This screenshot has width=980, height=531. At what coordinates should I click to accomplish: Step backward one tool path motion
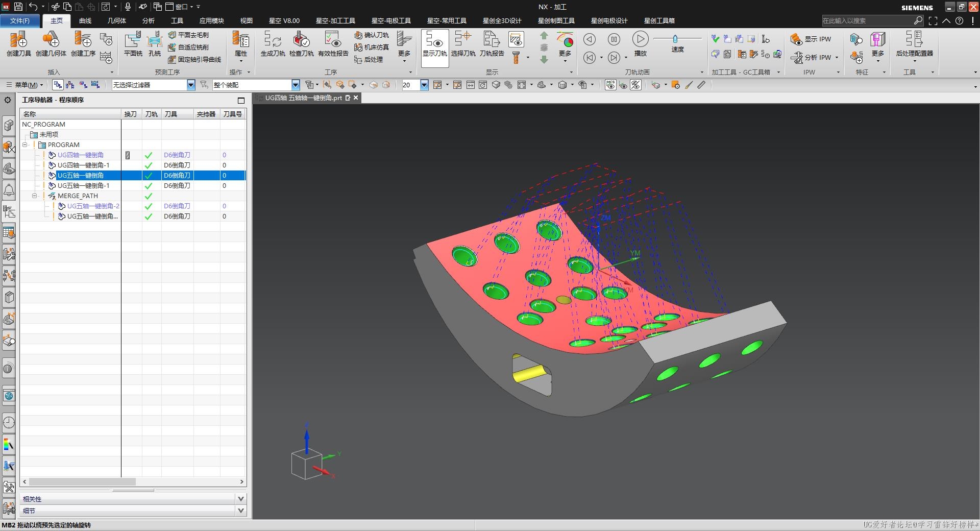point(590,39)
